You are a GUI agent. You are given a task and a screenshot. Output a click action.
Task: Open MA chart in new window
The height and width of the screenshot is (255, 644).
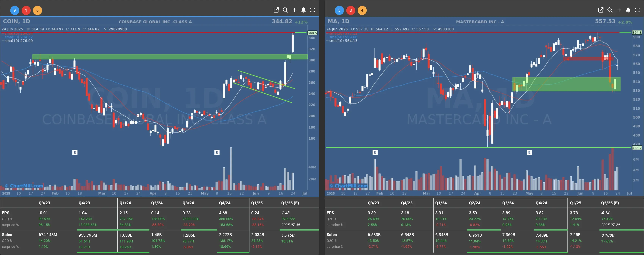(601, 10)
